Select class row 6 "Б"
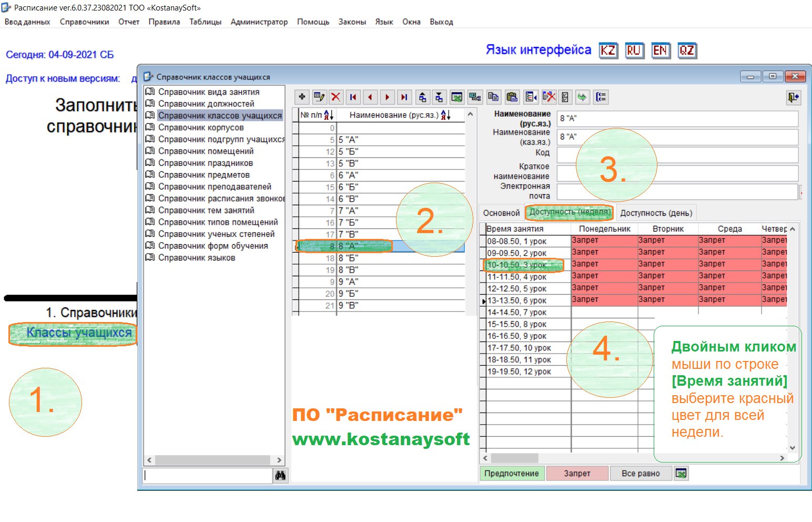The image size is (812, 522). point(382,187)
